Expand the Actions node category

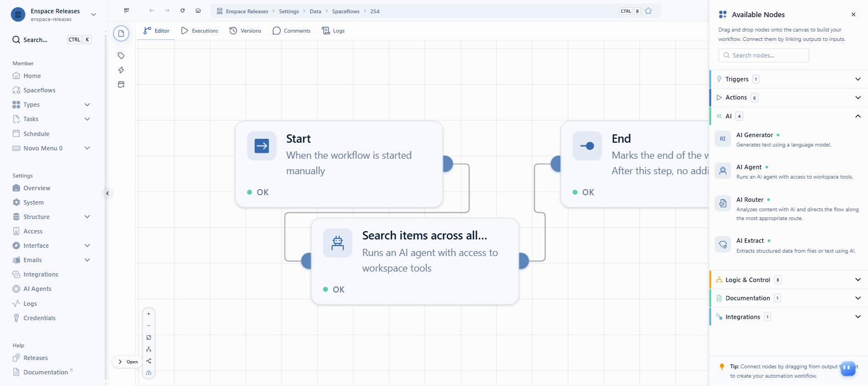788,97
